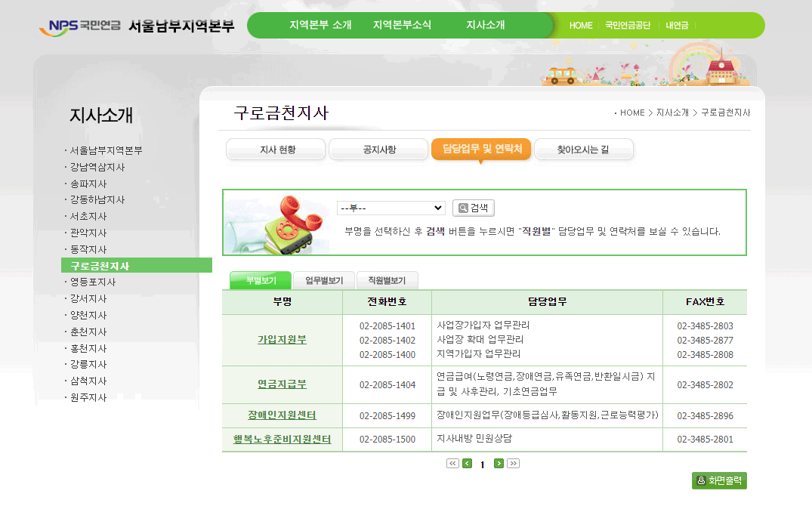Click the green previous page arrow icon

pyautogui.click(x=467, y=464)
